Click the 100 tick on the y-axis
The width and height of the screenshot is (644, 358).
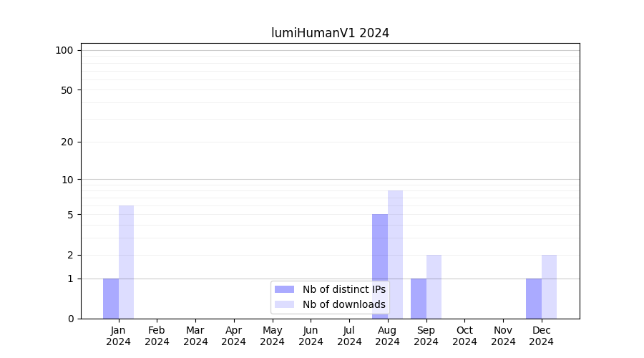[x=64, y=50]
